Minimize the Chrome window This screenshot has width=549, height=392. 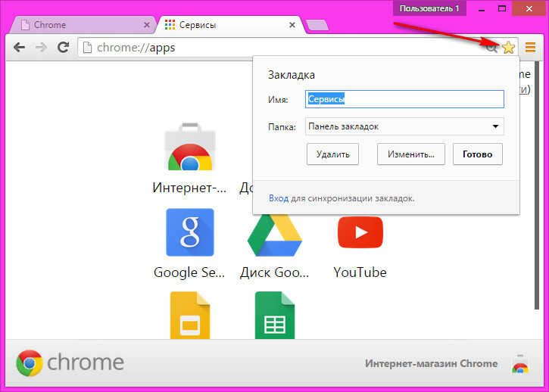coord(482,9)
